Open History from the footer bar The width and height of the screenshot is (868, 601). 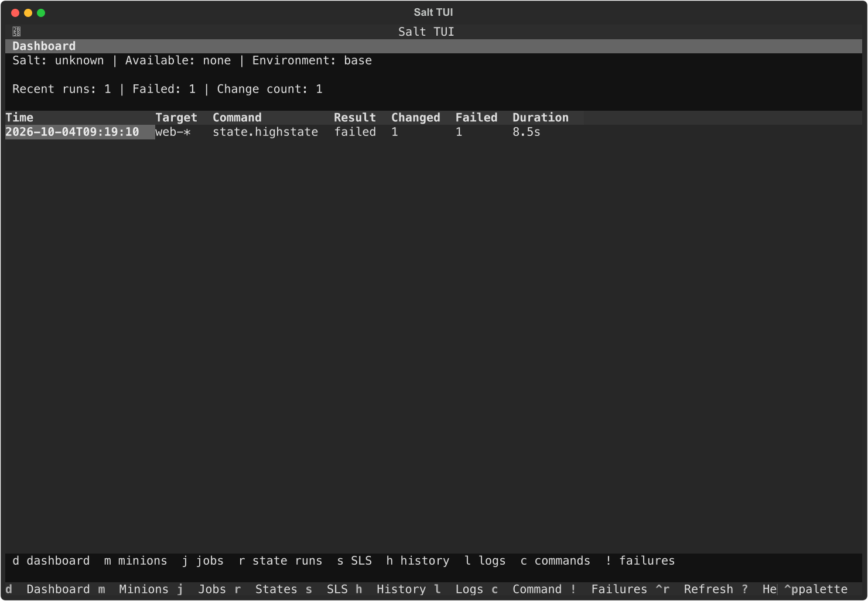pyautogui.click(x=391, y=589)
